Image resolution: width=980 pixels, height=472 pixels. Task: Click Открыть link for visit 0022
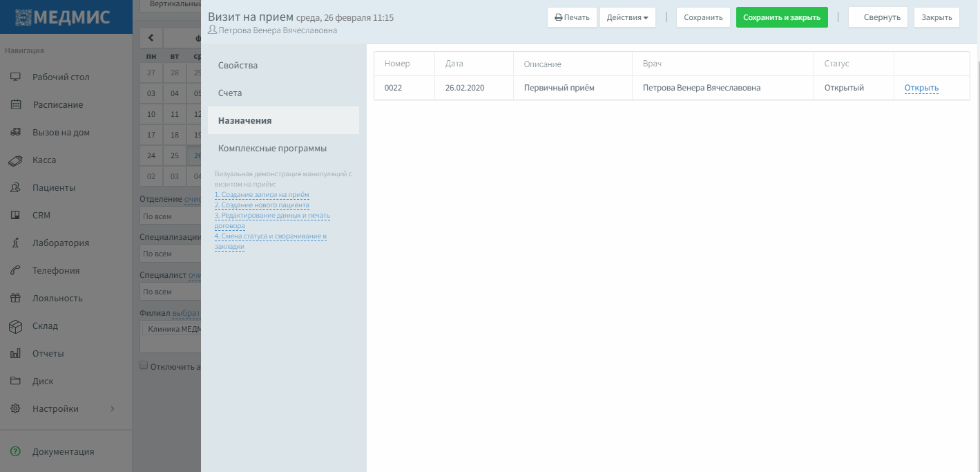921,88
